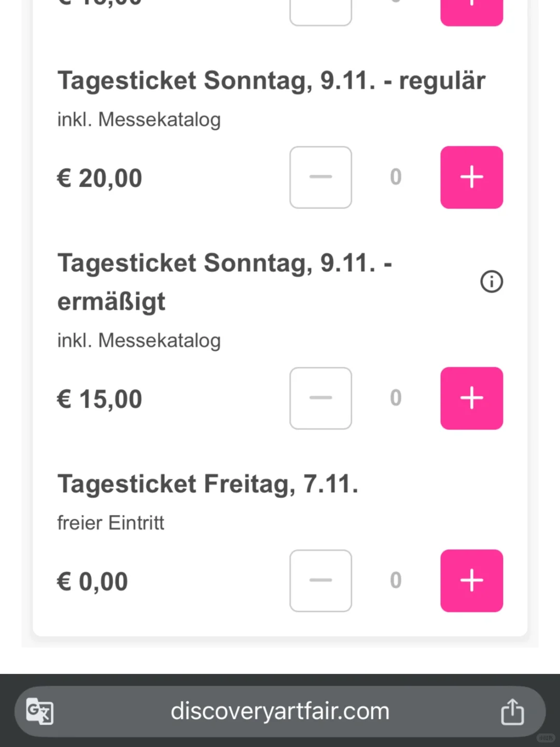
Task: Add one Sonntag ermäßigt ticket
Action: coord(471,398)
